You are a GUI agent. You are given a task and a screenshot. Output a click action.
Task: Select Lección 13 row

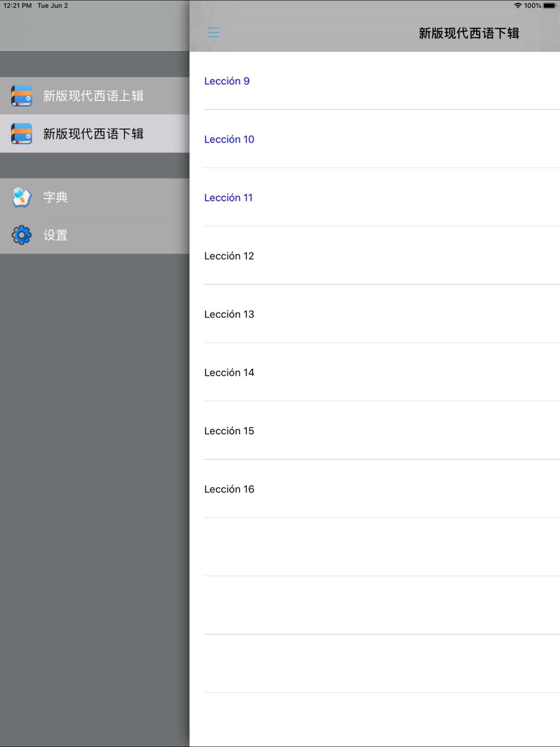coord(375,314)
